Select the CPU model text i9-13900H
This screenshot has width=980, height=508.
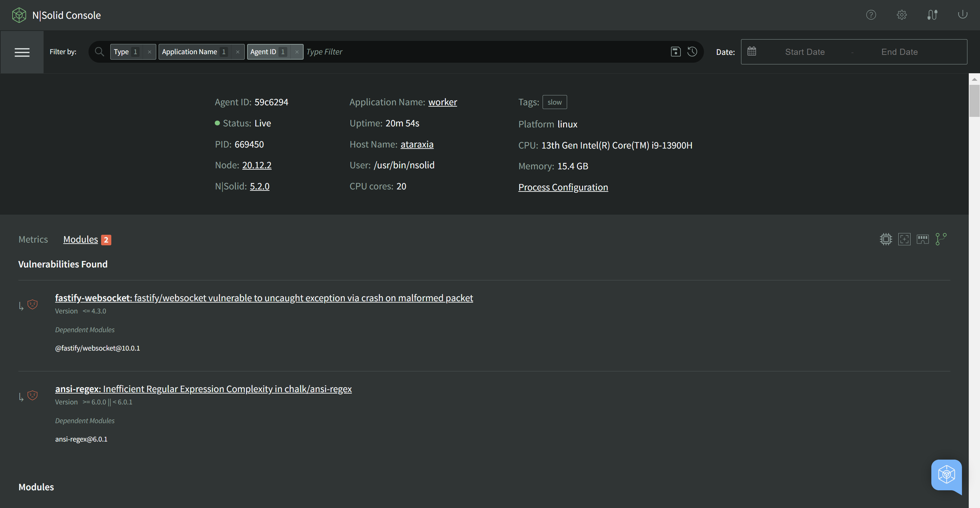[x=672, y=145]
